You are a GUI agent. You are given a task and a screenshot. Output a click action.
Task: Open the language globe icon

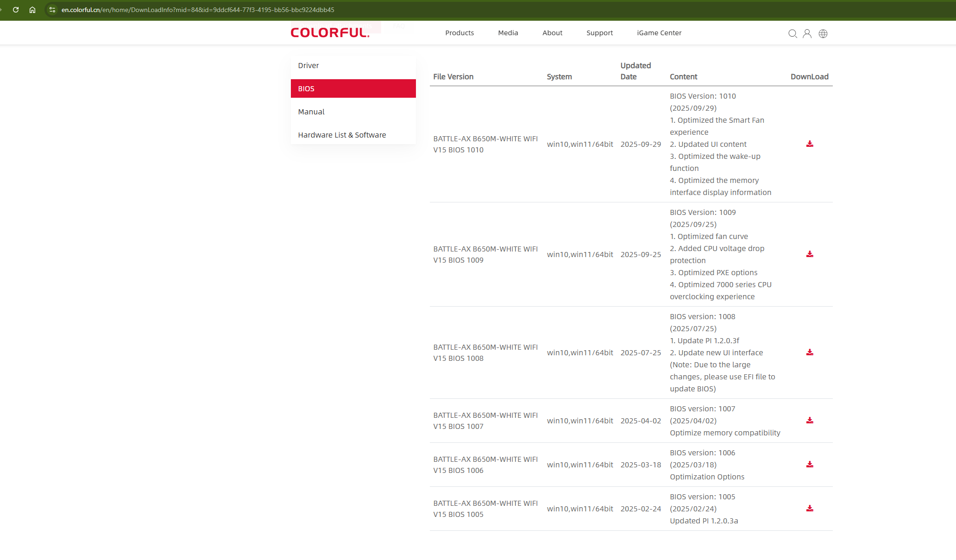[x=823, y=33]
